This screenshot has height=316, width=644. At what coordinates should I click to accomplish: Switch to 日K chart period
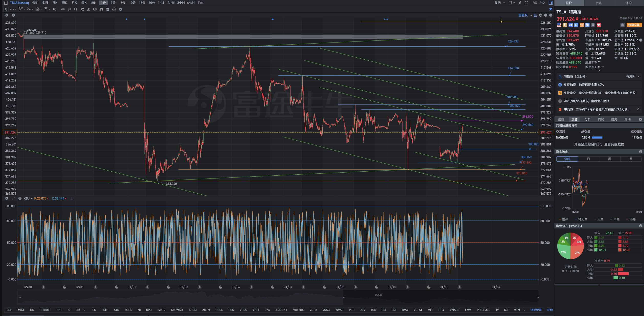coord(55,3)
